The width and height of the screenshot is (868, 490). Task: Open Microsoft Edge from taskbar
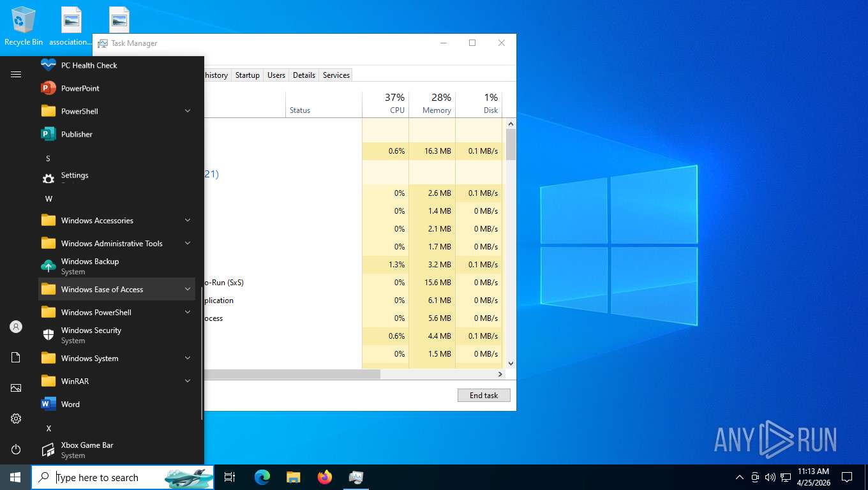[x=262, y=477]
